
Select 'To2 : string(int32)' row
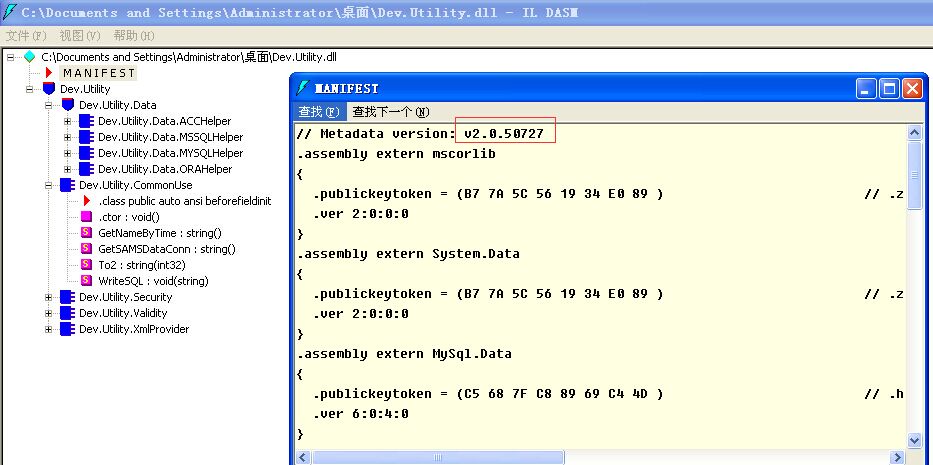142,266
